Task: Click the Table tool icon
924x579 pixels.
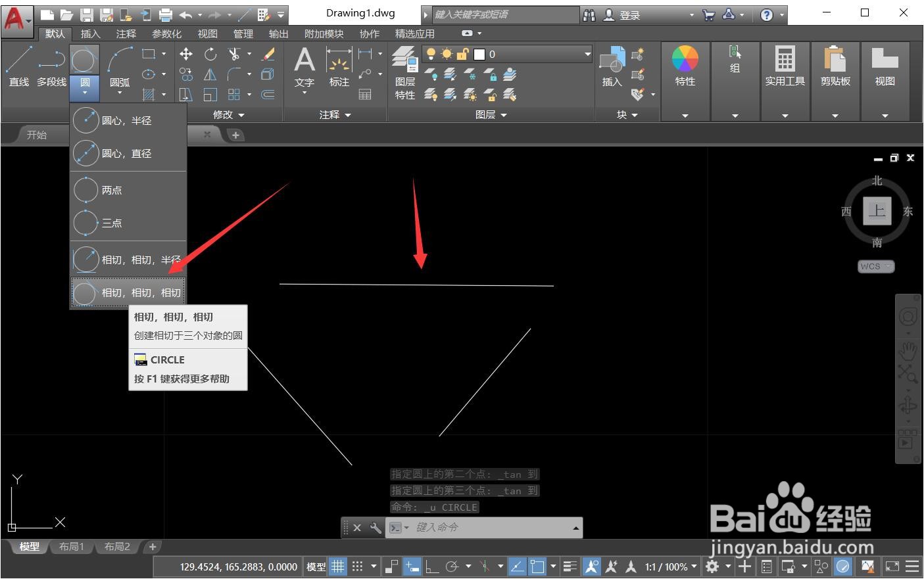Action: [x=365, y=95]
